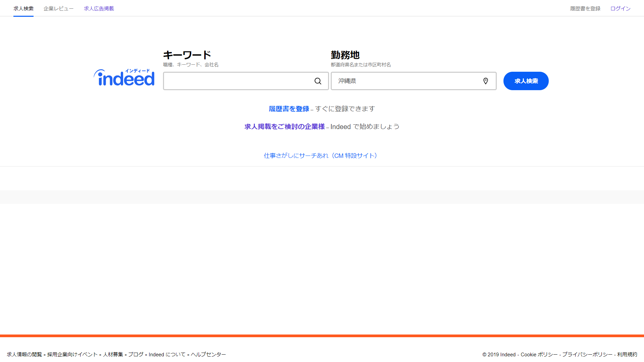Open プライバシーポリシー footer link

point(587,354)
